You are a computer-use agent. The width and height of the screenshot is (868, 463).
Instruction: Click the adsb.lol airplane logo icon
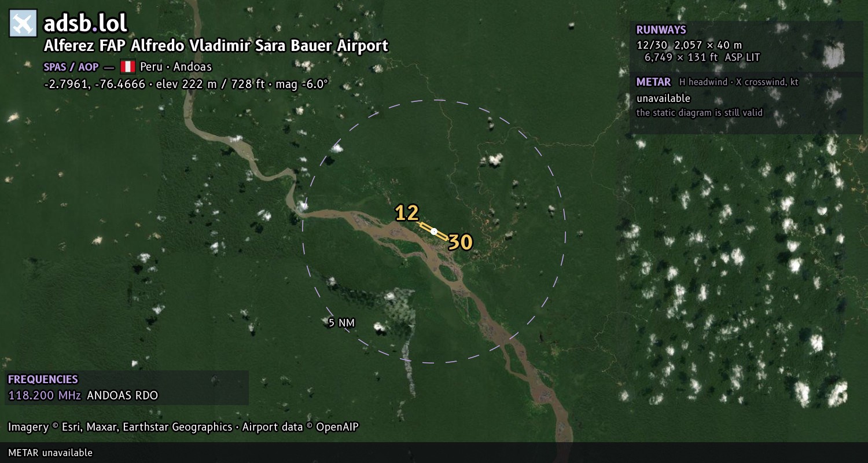(23, 23)
